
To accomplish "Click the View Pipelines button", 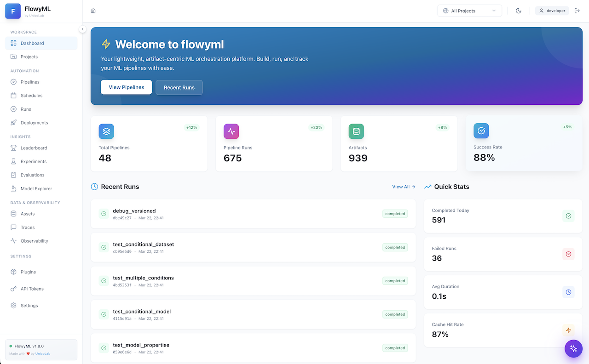I will click(x=126, y=87).
